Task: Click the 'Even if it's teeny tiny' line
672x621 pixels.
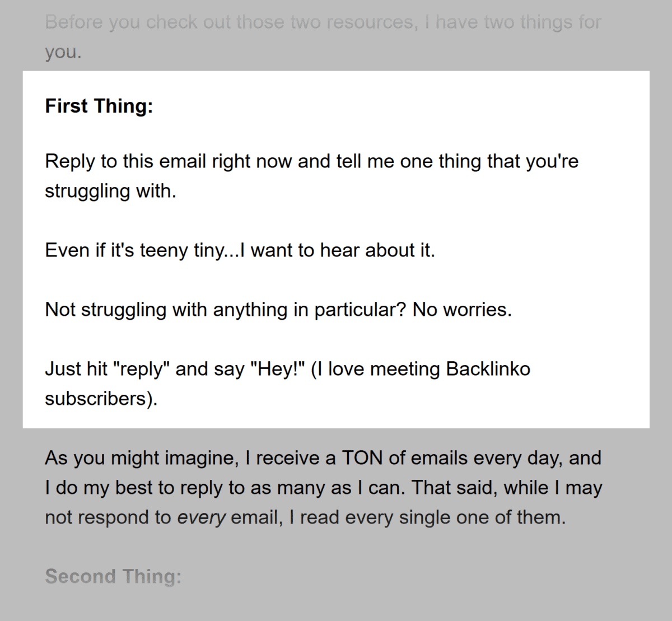Action: (240, 250)
